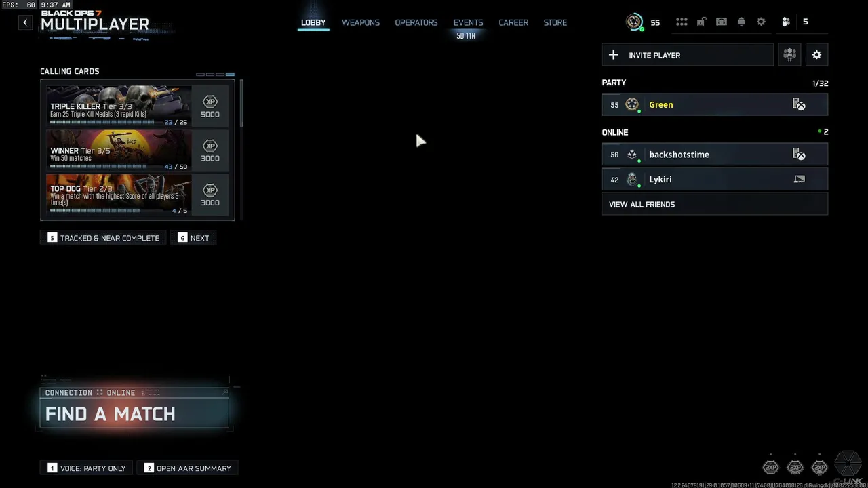Click the player level '55' in top bar

[x=655, y=22]
